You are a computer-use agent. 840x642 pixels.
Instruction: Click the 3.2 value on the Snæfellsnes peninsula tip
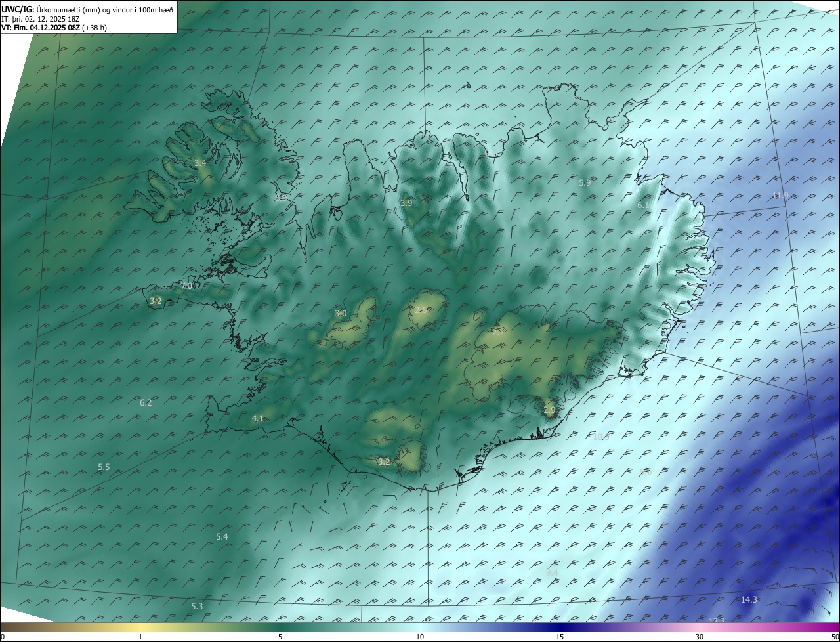156,301
